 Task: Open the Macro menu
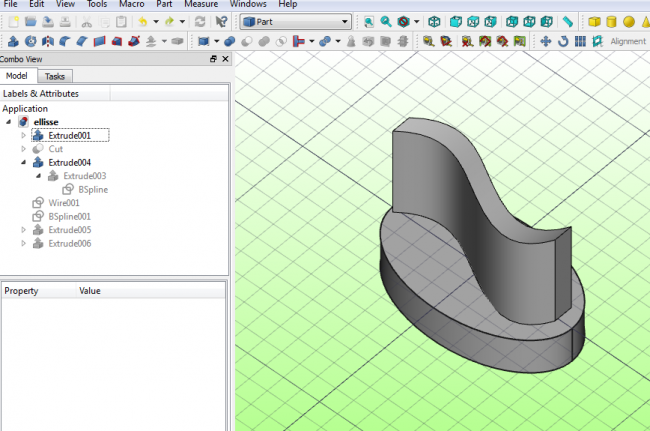pos(131,5)
